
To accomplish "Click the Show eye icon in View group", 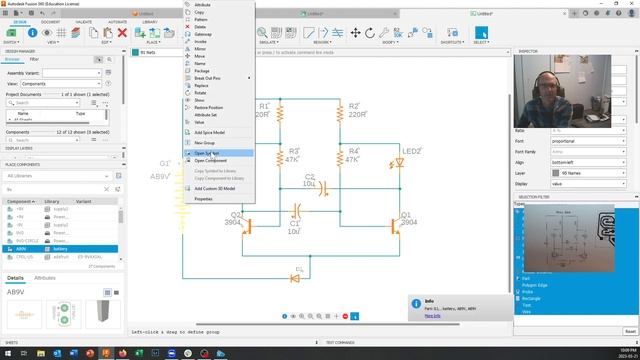I will click(x=47, y=33).
